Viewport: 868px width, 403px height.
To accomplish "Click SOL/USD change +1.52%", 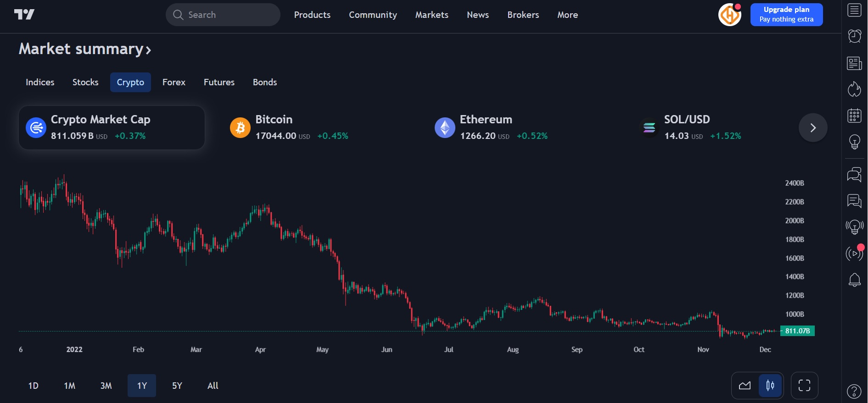I will [726, 136].
